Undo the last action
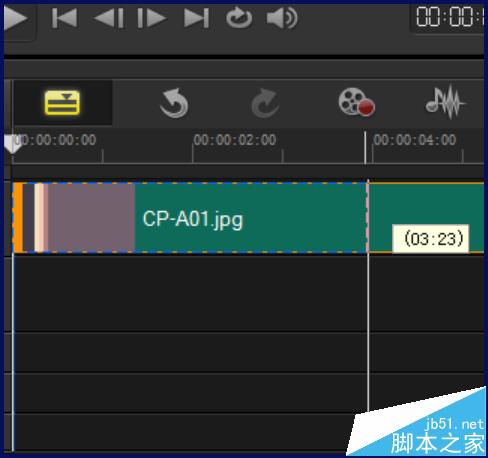This screenshot has width=488, height=458. tap(174, 103)
